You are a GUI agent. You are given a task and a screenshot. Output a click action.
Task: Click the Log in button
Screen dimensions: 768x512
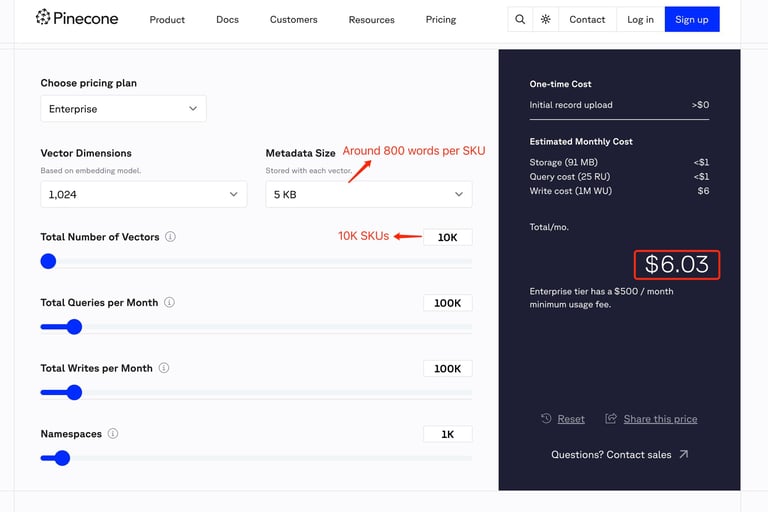pyautogui.click(x=640, y=20)
